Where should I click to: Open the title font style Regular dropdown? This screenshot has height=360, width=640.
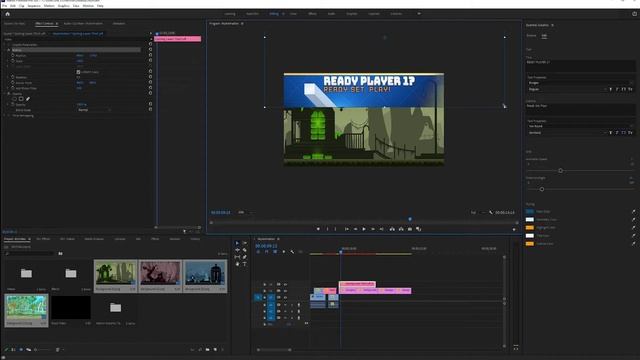pos(566,89)
